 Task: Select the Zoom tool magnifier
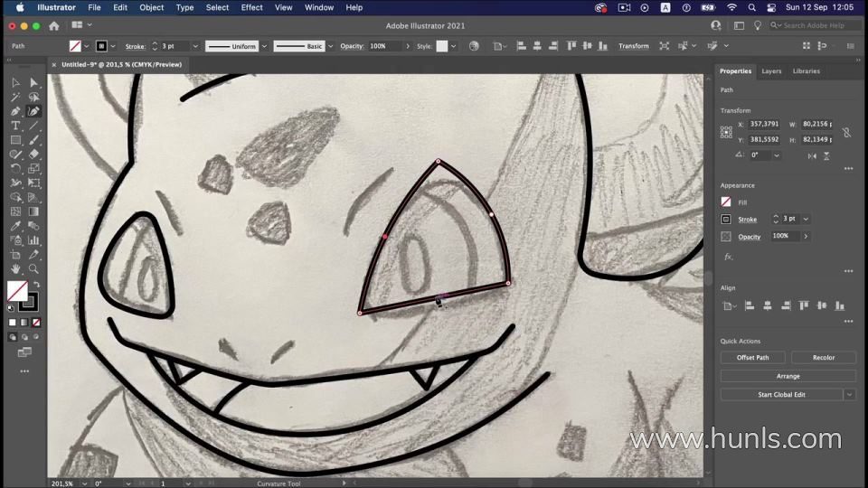33,269
